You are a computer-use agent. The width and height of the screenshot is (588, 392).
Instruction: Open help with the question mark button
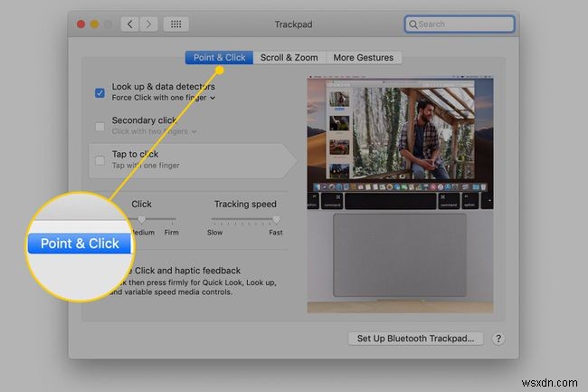[498, 339]
